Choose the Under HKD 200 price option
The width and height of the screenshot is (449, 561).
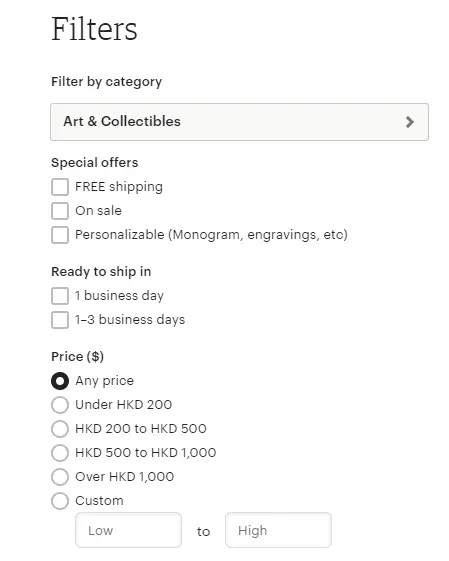60,405
